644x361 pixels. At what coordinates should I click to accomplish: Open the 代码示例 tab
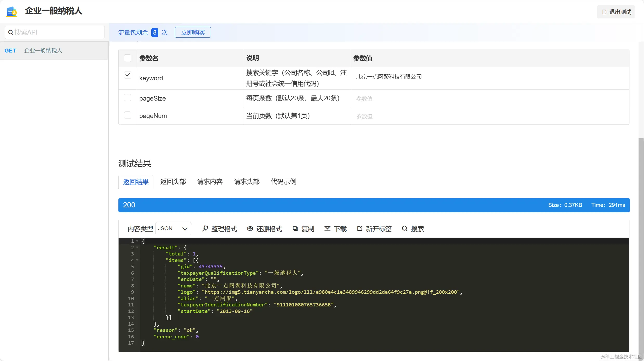coord(283,182)
